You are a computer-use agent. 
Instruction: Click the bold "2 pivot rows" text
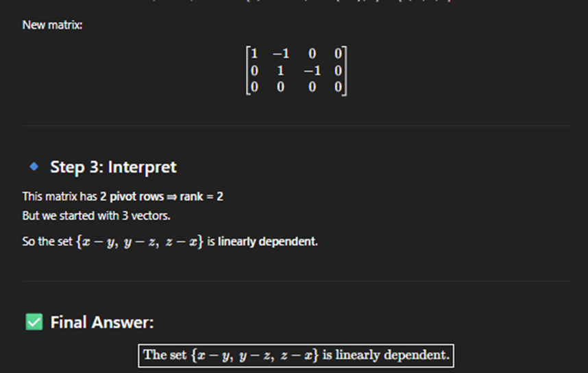[132, 197]
